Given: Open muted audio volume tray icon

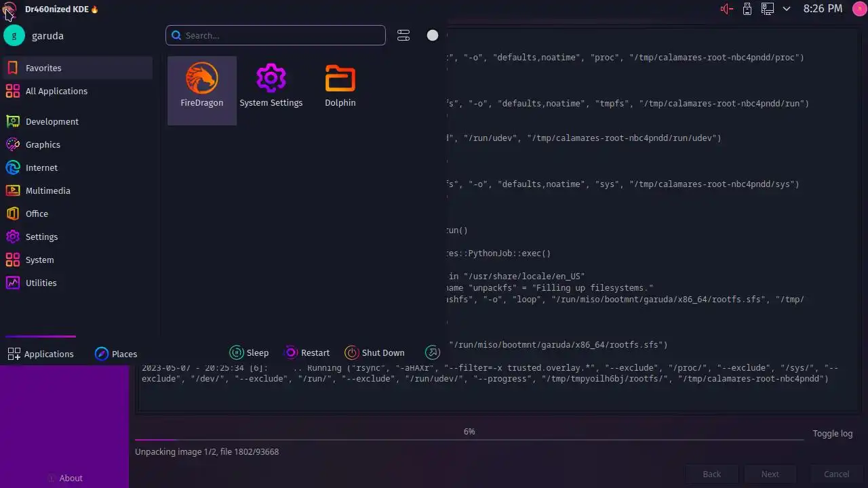Looking at the screenshot, I should click(727, 9).
